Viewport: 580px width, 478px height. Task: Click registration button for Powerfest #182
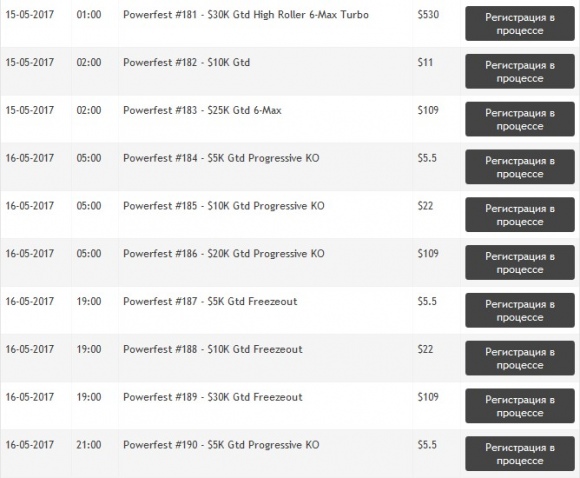coord(520,71)
